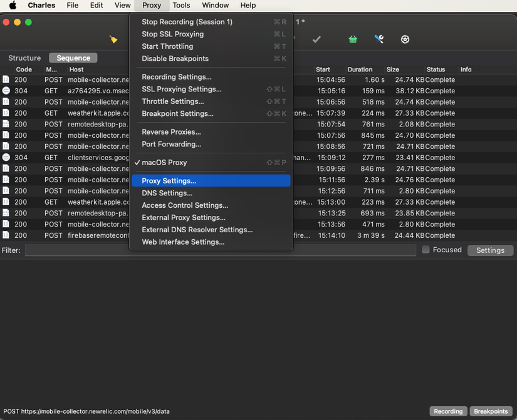Viewport: 517px width, 420px height.
Task: Toggle Breakpoints in the status bar
Action: tap(490, 411)
